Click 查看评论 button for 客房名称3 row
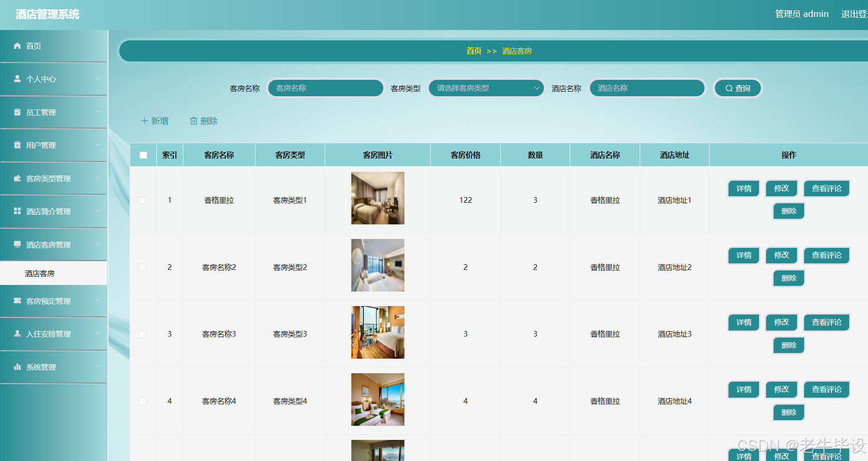This screenshot has height=461, width=868. tap(826, 323)
